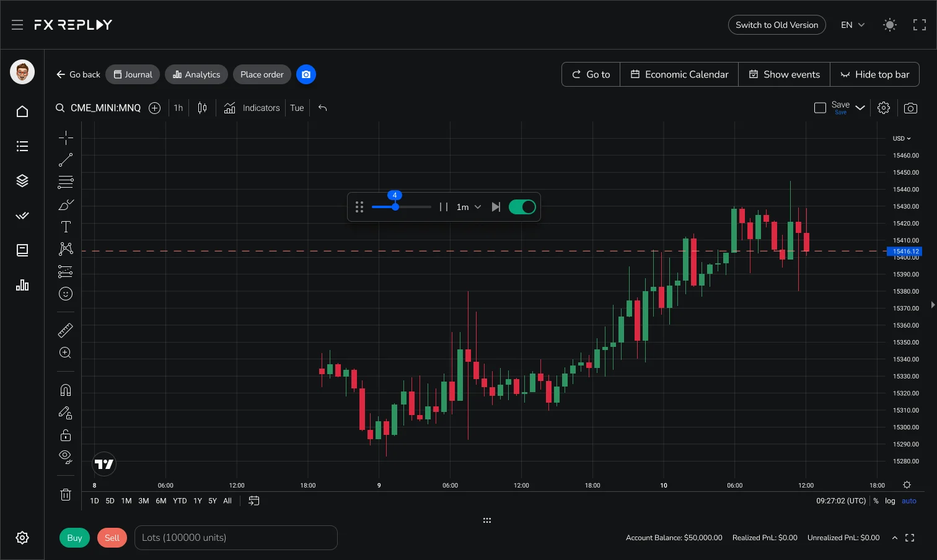This screenshot has height=560, width=937.
Task: Toggle the green replay switch
Action: click(522, 207)
